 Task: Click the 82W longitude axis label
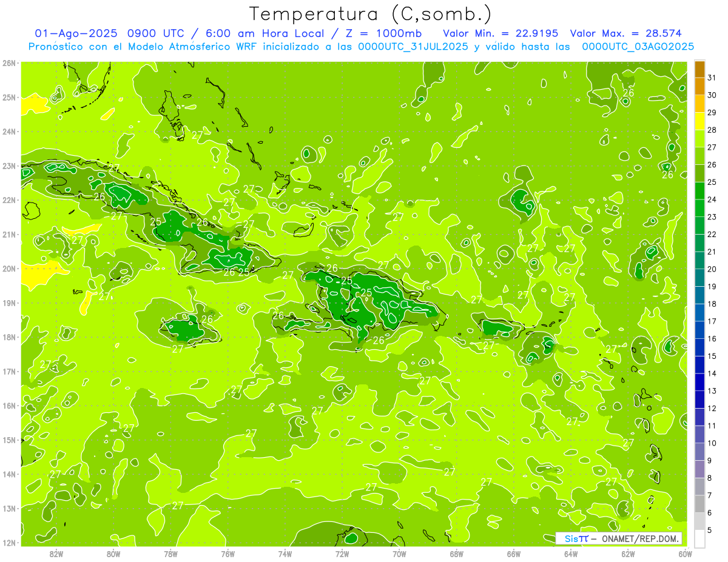point(56,554)
